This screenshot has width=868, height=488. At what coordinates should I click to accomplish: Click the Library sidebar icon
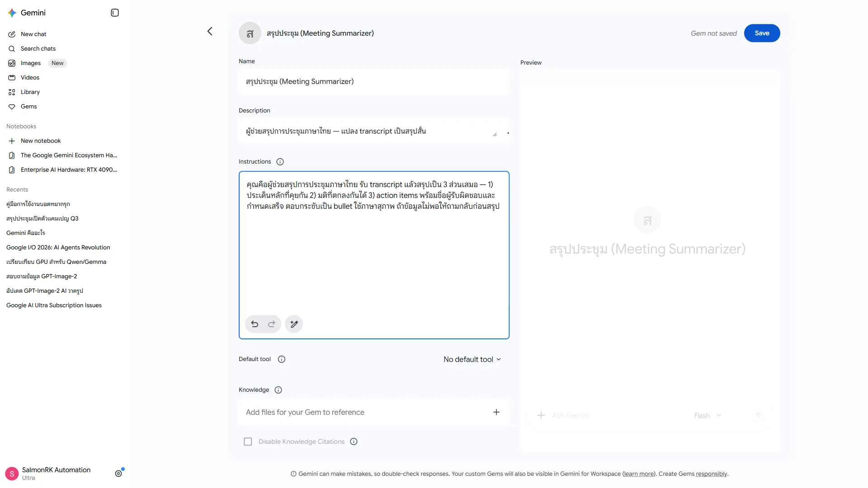pos(12,92)
